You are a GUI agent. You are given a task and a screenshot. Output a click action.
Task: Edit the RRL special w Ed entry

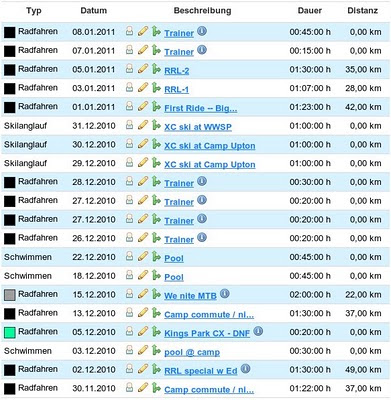pyautogui.click(x=143, y=369)
